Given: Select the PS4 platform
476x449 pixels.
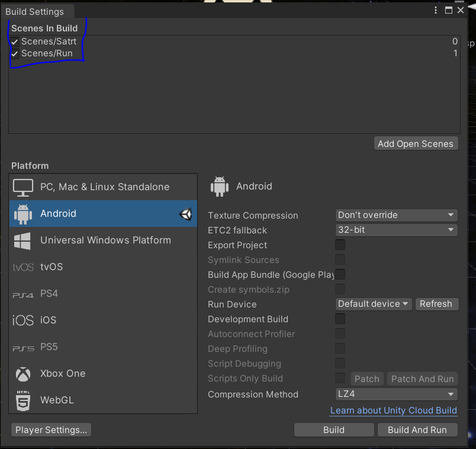Looking at the screenshot, I should click(103, 294).
